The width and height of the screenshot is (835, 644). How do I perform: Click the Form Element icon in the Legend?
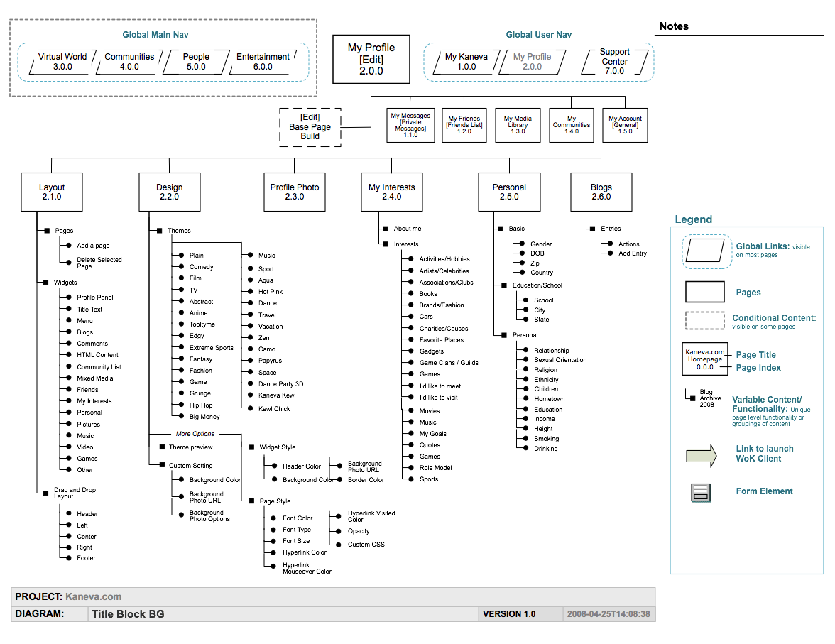coord(700,491)
